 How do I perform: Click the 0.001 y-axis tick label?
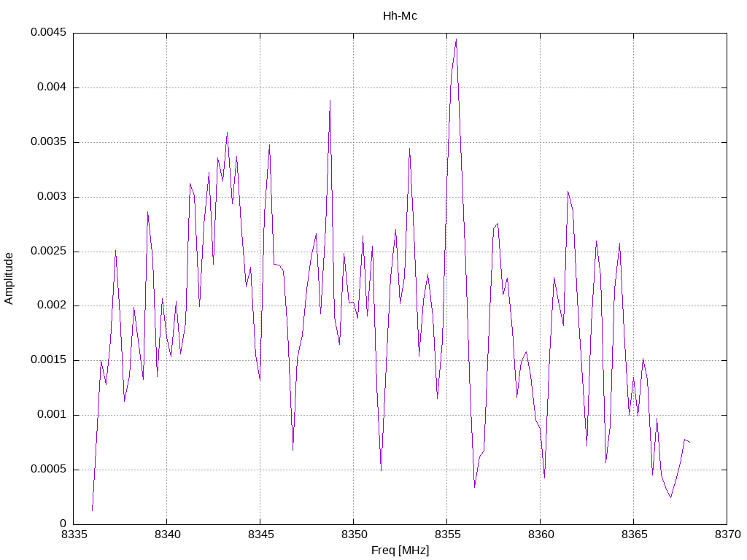[52, 414]
